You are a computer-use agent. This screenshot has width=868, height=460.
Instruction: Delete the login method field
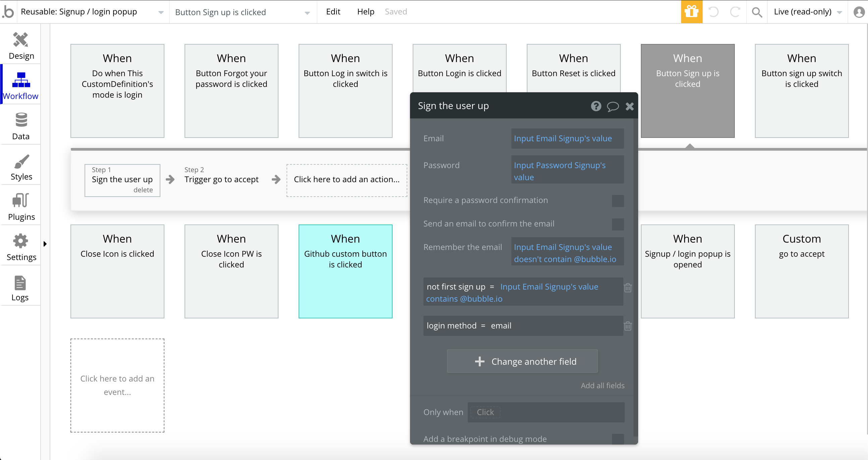[627, 326]
